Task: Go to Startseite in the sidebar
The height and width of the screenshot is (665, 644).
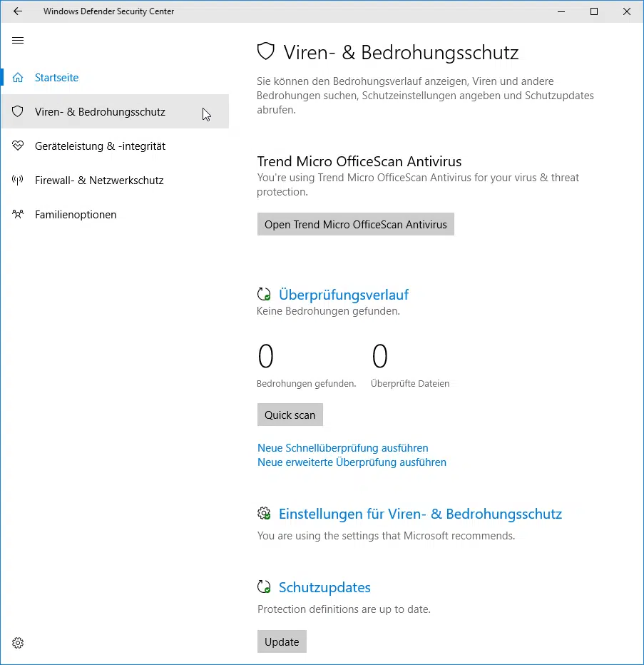Action: click(56, 78)
